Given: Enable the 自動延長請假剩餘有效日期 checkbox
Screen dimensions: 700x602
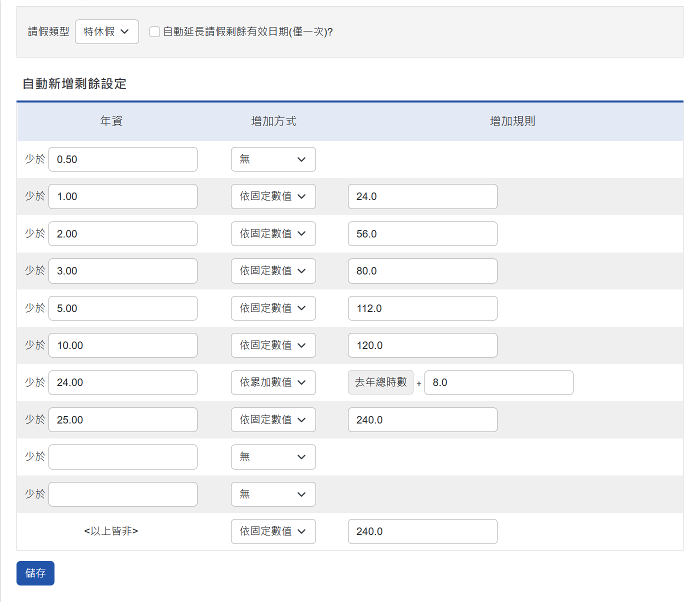Looking at the screenshot, I should pos(155,32).
